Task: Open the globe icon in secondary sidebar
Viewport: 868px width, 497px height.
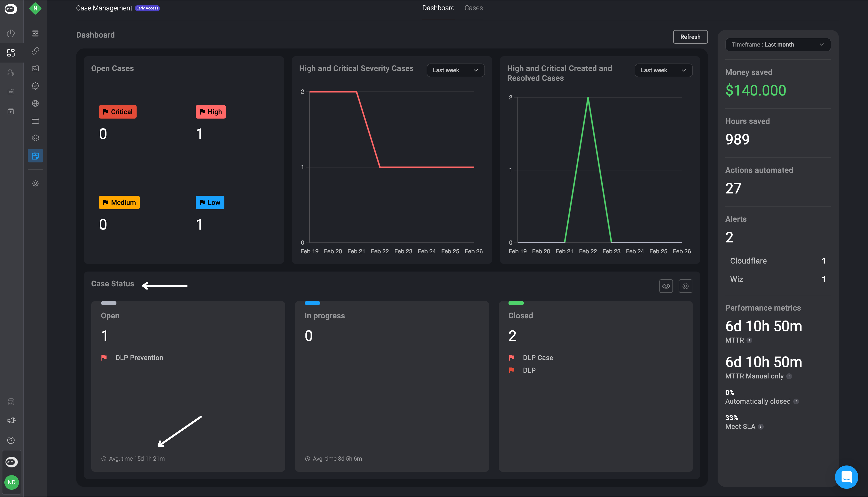Action: coord(35,103)
